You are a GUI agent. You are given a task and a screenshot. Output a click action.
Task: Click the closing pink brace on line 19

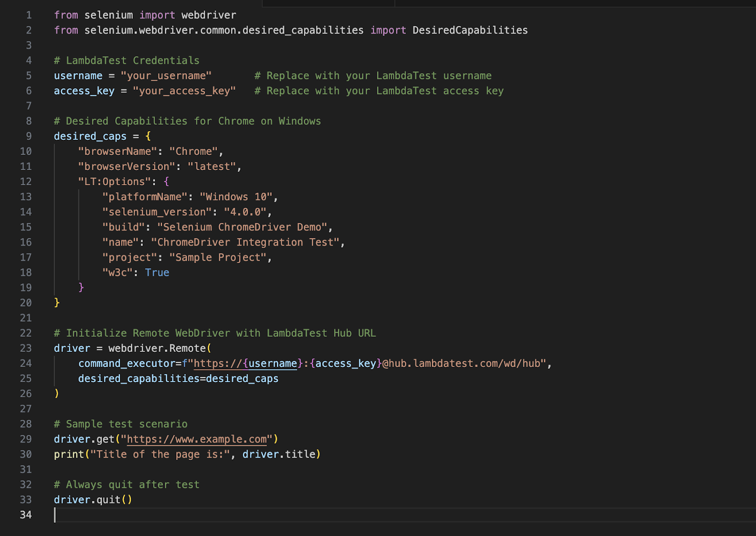click(81, 287)
